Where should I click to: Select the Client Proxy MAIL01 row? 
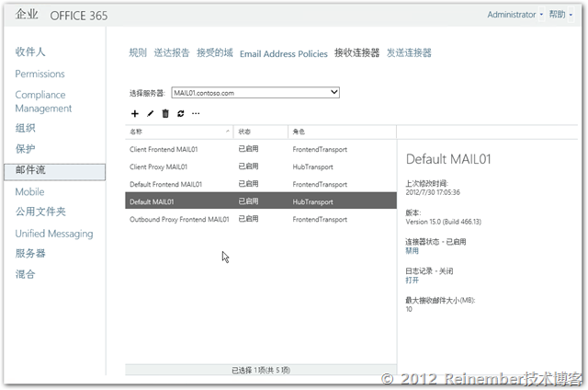[x=261, y=166]
